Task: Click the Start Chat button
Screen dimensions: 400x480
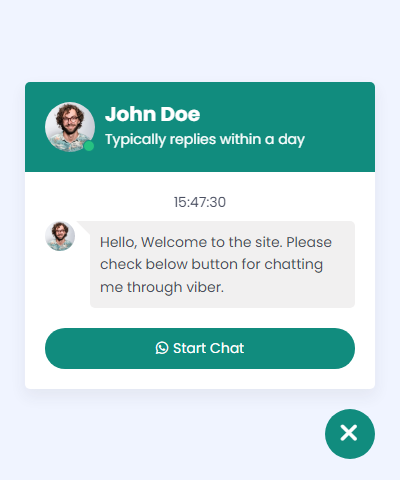Action: coord(200,348)
